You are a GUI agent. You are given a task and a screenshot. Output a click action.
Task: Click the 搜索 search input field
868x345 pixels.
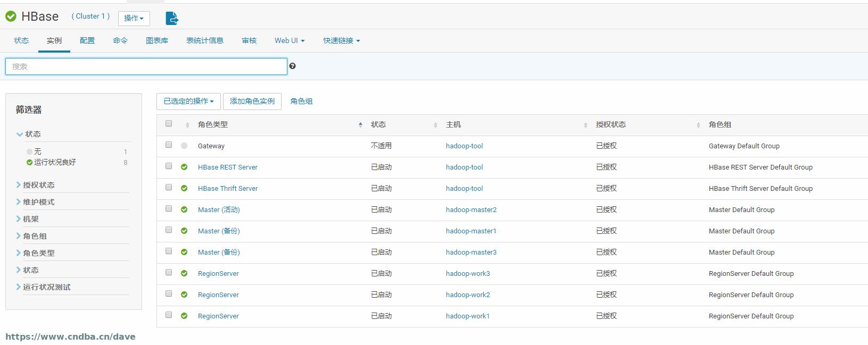point(146,66)
